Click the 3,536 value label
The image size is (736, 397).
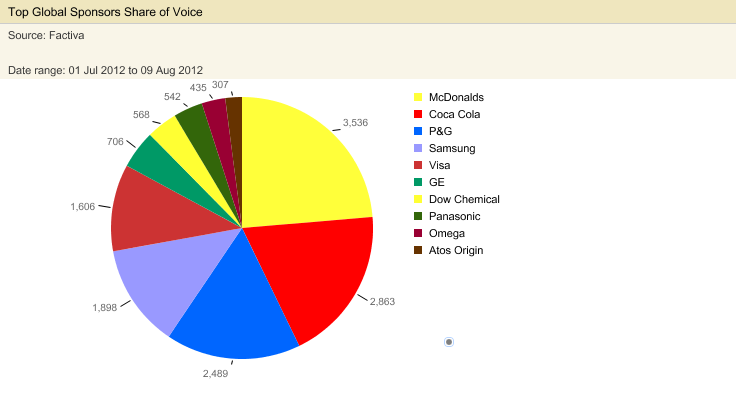(355, 122)
